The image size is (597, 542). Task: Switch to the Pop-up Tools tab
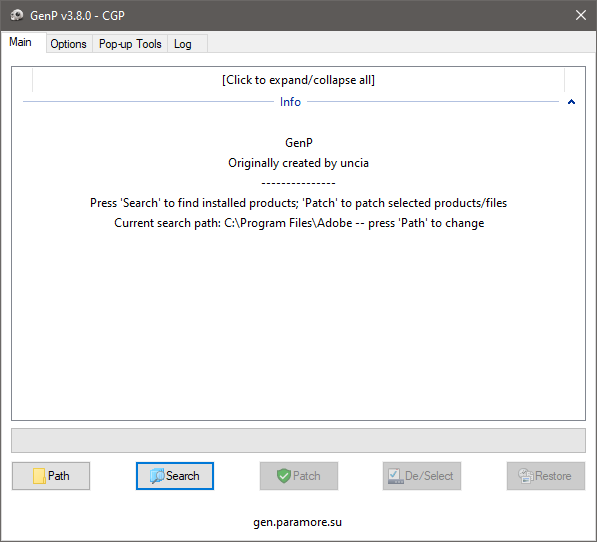(x=130, y=44)
